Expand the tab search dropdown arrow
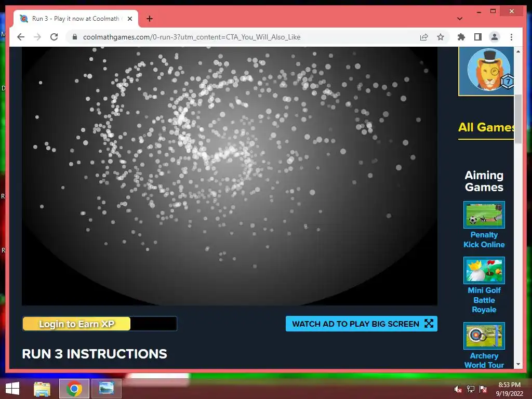The height and width of the screenshot is (399, 532). point(460,19)
